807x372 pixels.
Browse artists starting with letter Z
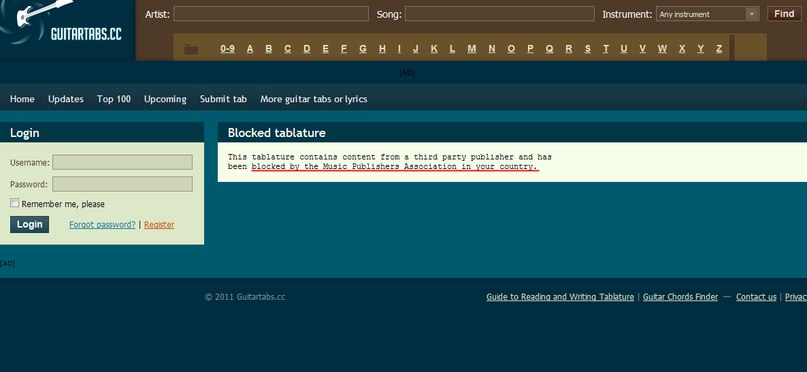719,49
